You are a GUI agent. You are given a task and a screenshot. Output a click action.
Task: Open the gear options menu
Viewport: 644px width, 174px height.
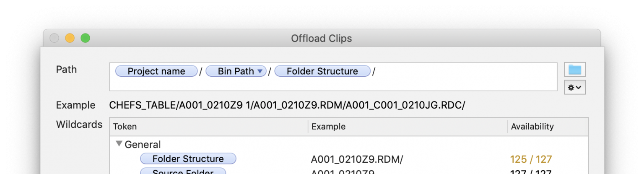(x=574, y=87)
